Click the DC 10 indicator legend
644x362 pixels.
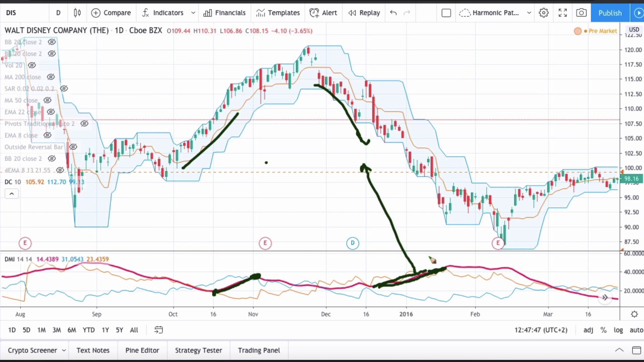pos(13,182)
